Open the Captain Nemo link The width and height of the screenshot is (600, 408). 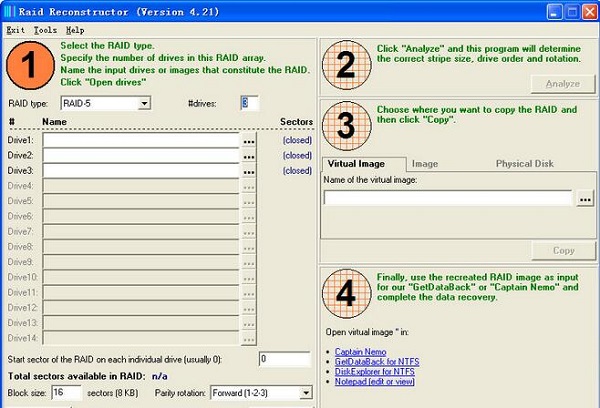pyautogui.click(x=360, y=352)
